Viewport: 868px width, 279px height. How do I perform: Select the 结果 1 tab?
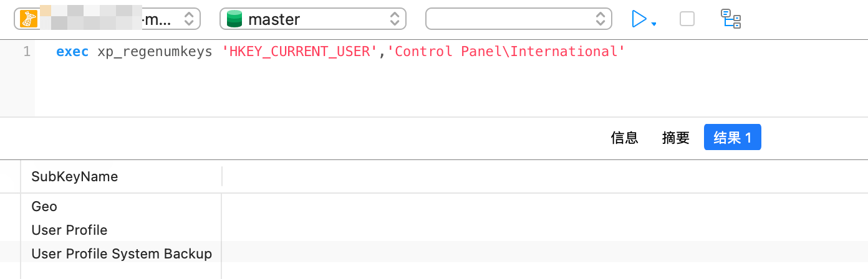(732, 138)
